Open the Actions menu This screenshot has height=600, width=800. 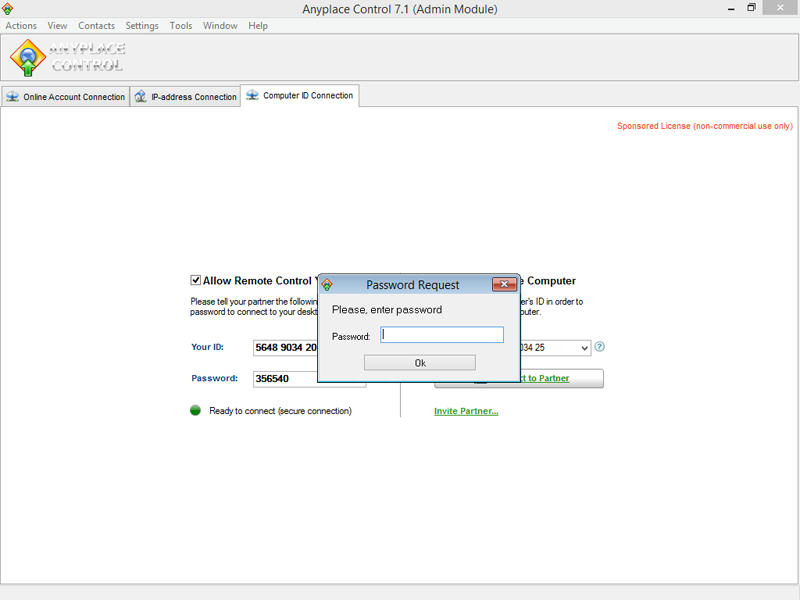click(x=21, y=26)
